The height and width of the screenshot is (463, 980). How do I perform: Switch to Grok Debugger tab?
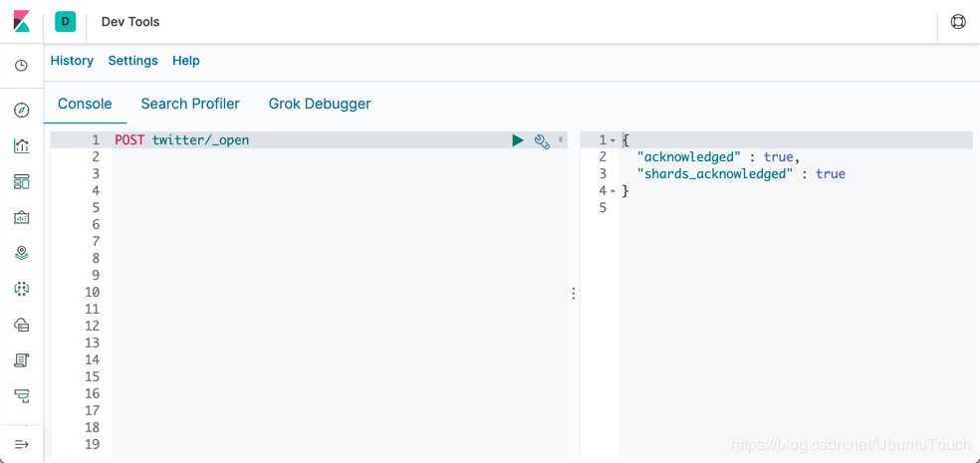click(x=320, y=104)
